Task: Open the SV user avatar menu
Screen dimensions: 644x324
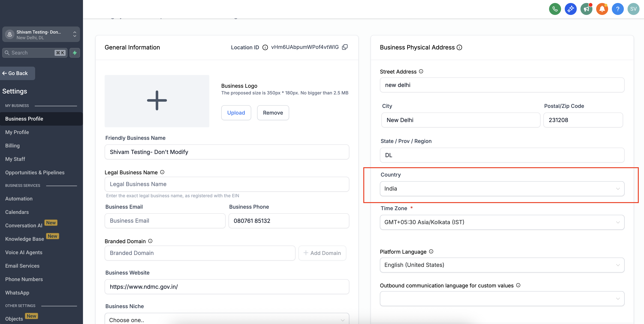Action: (x=633, y=9)
